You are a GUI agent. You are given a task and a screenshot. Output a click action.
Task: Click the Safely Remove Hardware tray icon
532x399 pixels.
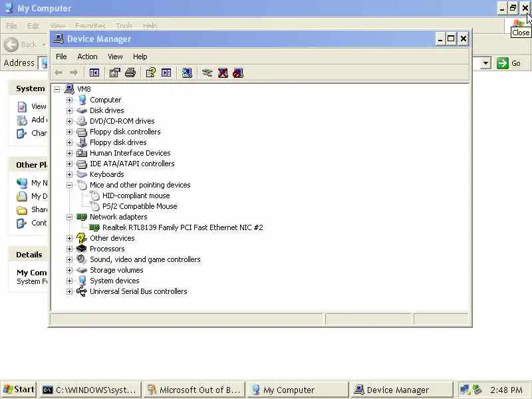click(477, 390)
